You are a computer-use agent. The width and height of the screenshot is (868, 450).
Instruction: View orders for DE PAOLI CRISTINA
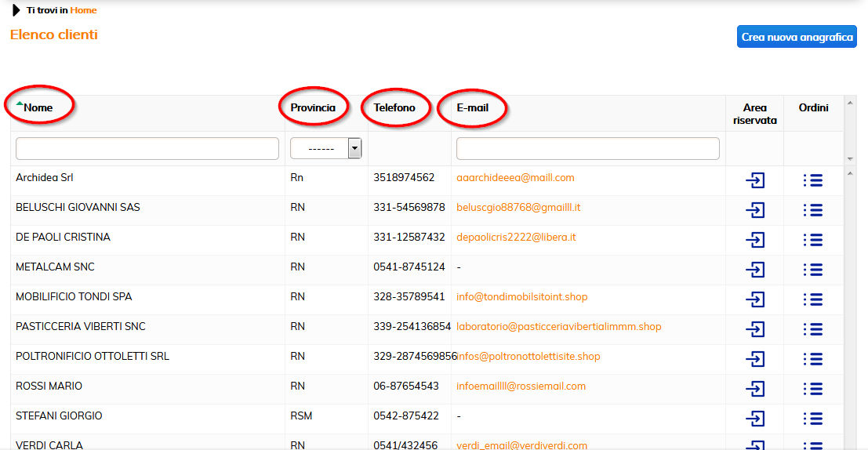point(813,240)
